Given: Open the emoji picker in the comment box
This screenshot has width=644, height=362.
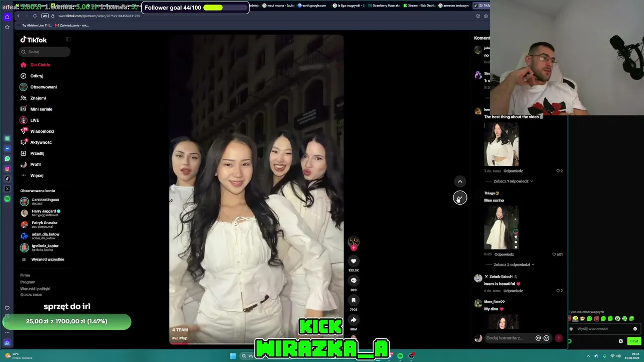Looking at the screenshot, I should (x=546, y=338).
